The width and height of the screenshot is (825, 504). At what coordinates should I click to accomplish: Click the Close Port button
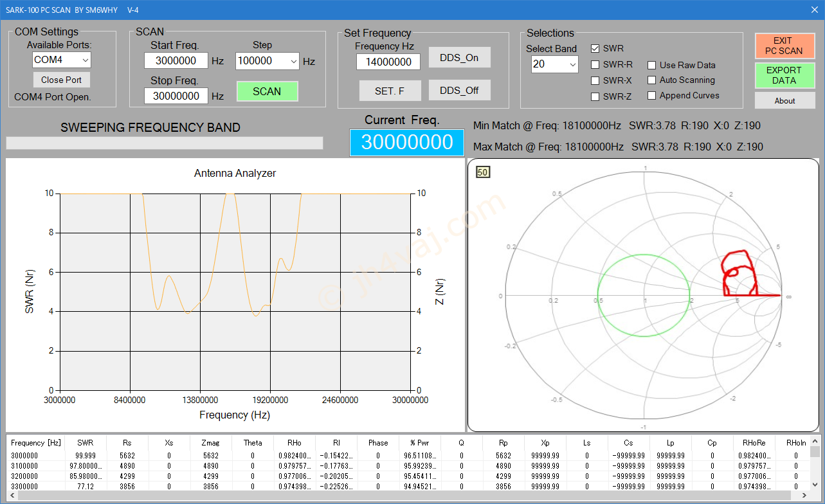(x=62, y=80)
